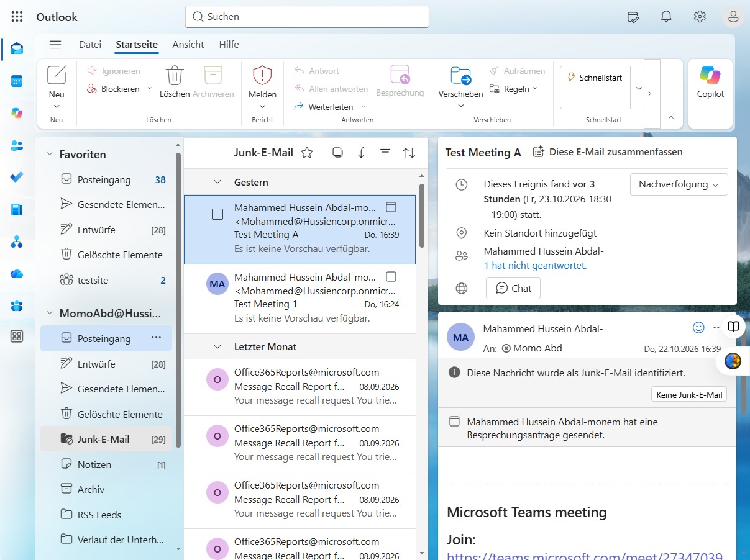Open the Test Meeting 1 message

tap(300, 299)
